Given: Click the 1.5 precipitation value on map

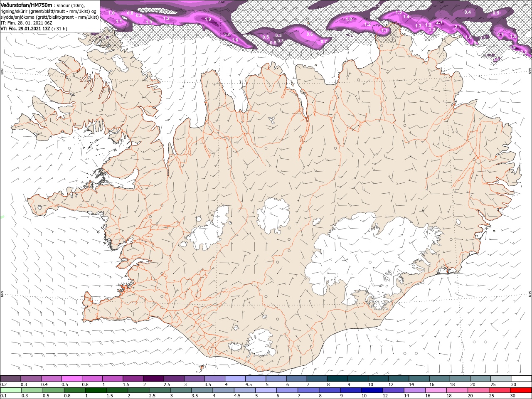Looking at the screenshot, I should tap(399, 12).
